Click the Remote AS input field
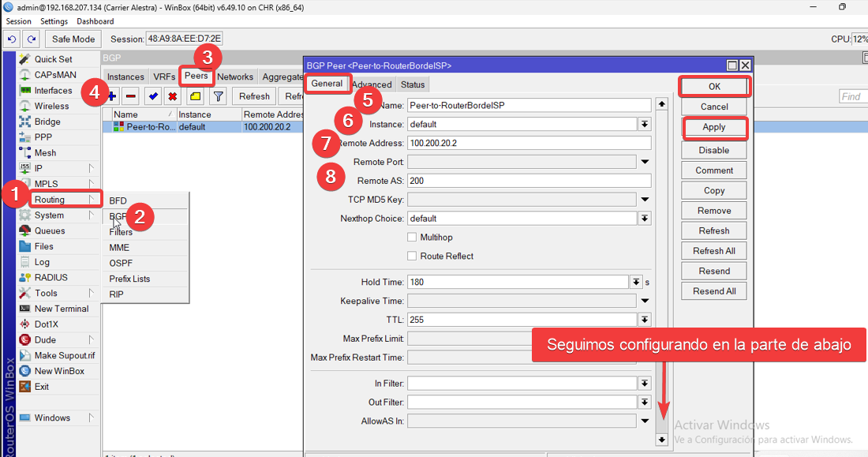Viewport: 868px width, 457px height. click(x=529, y=181)
